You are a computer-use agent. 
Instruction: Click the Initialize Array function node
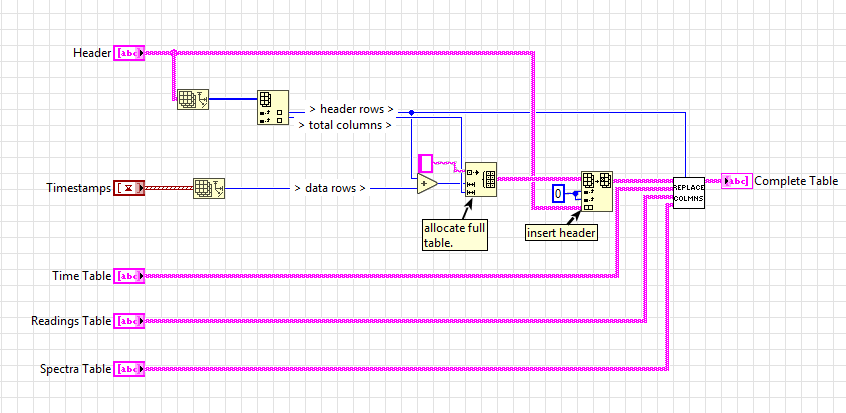481,179
